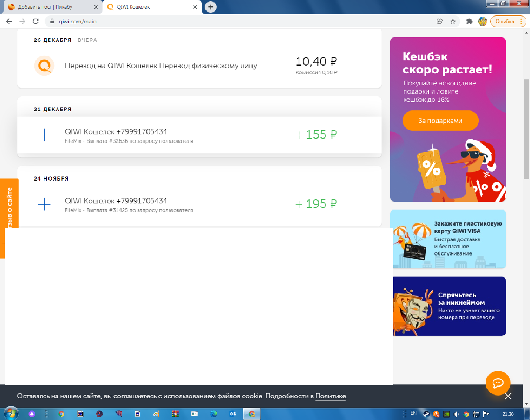
Task: Open the +155 ₽ FileMix payout row
Action: (x=199, y=135)
